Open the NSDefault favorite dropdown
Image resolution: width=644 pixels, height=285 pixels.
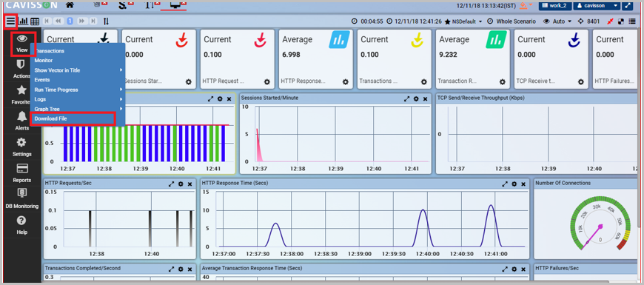click(x=463, y=21)
